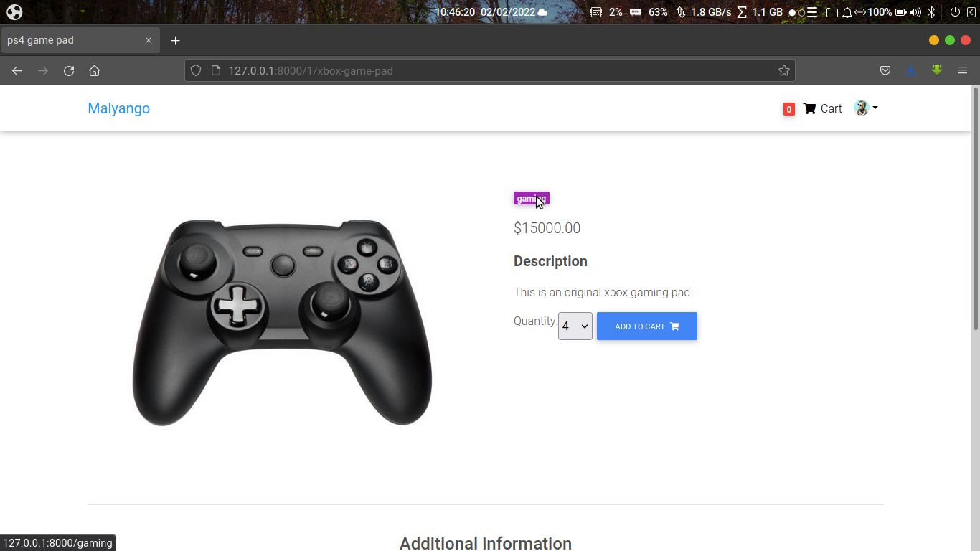980x551 pixels.
Task: Bookmark this page with the star icon
Action: 784,70
